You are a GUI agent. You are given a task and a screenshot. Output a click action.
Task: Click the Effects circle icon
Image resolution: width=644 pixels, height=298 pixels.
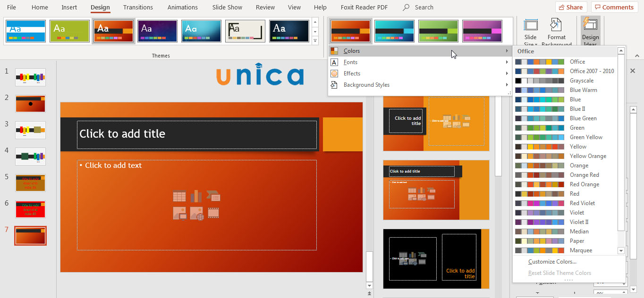pos(334,74)
